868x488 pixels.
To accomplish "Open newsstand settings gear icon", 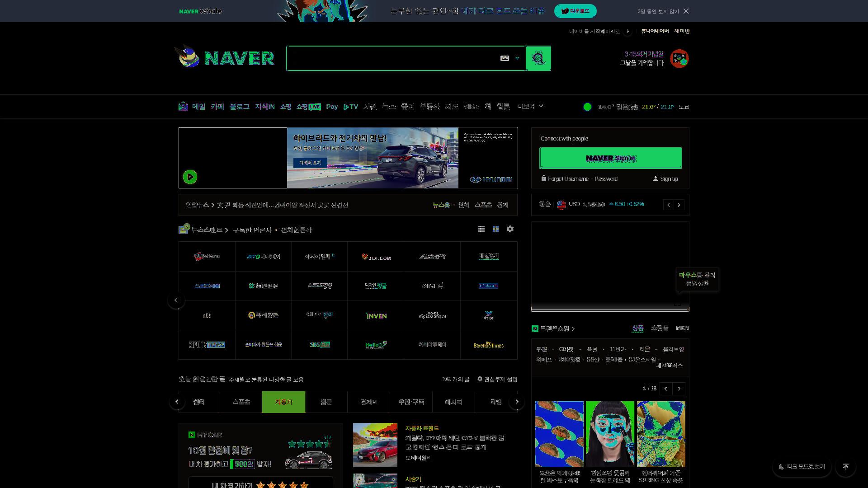I will click(510, 229).
